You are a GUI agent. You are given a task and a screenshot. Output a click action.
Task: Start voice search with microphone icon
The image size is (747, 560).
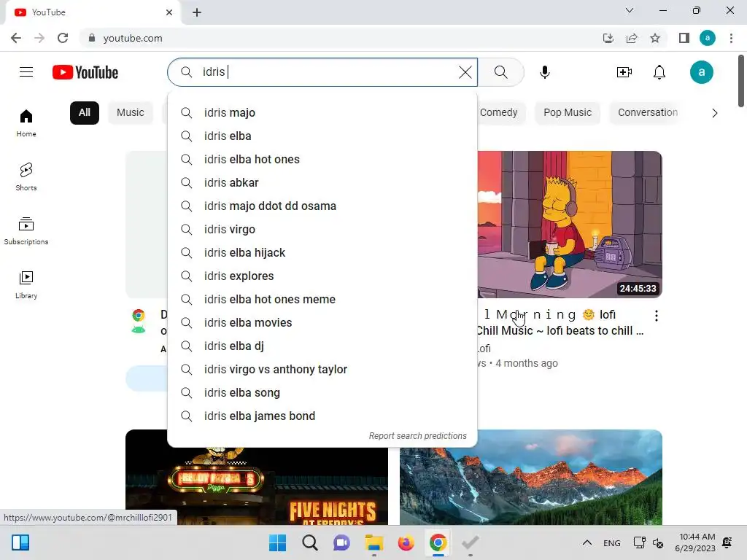(x=544, y=72)
